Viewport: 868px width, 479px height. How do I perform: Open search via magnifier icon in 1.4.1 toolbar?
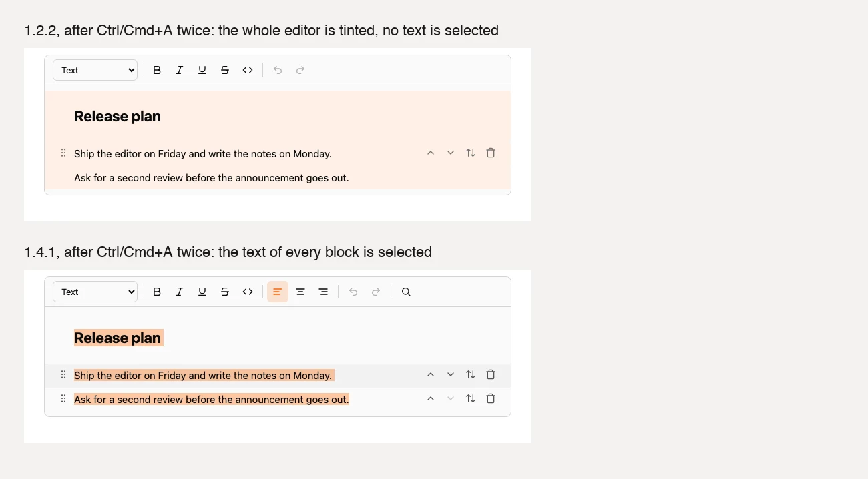tap(406, 292)
